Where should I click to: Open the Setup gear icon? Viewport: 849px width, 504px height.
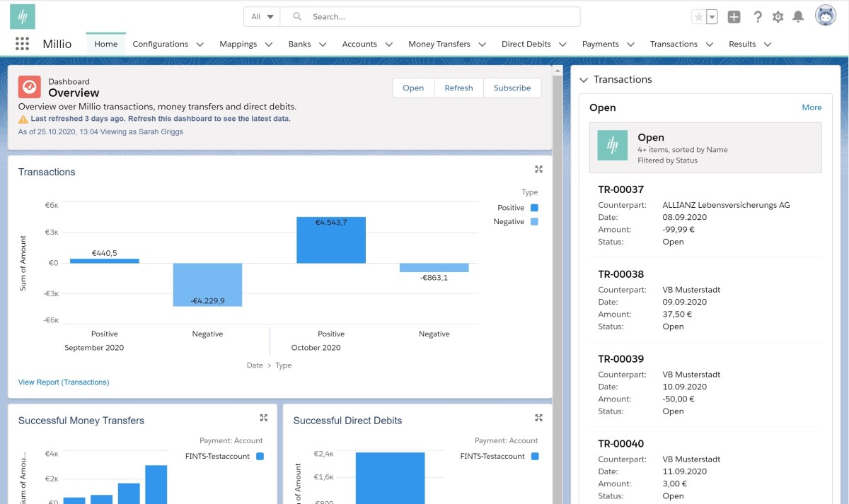(778, 17)
